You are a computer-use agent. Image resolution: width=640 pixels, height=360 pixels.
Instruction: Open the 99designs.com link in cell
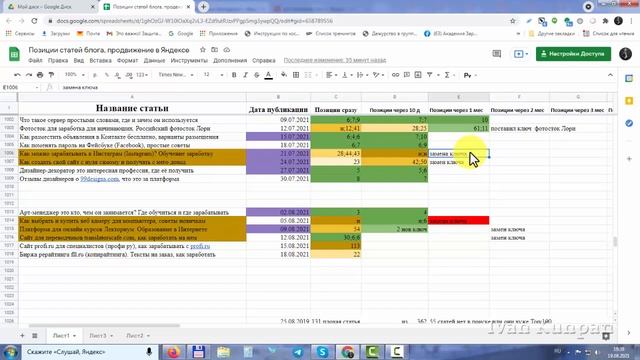pyautogui.click(x=99, y=179)
